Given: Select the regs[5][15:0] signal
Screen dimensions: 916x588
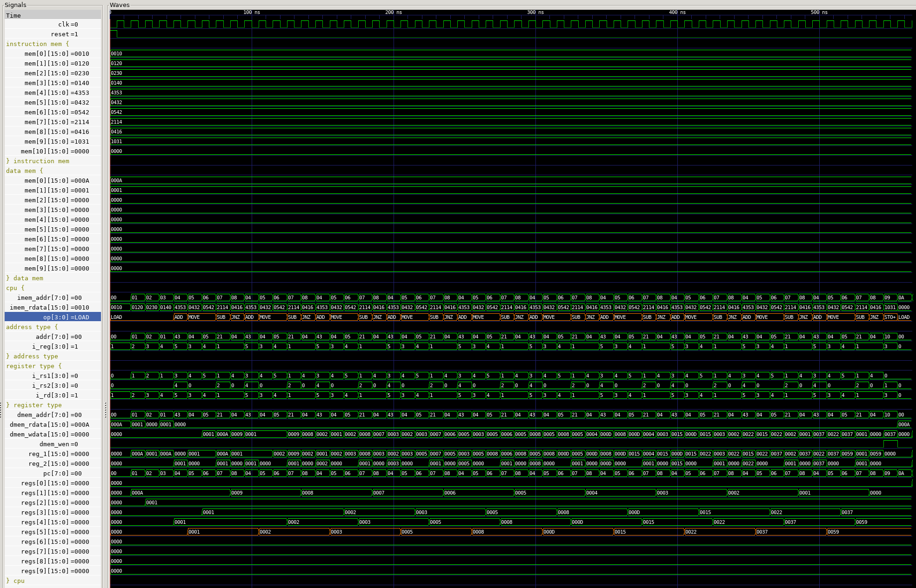Looking at the screenshot, I should 53,532.
